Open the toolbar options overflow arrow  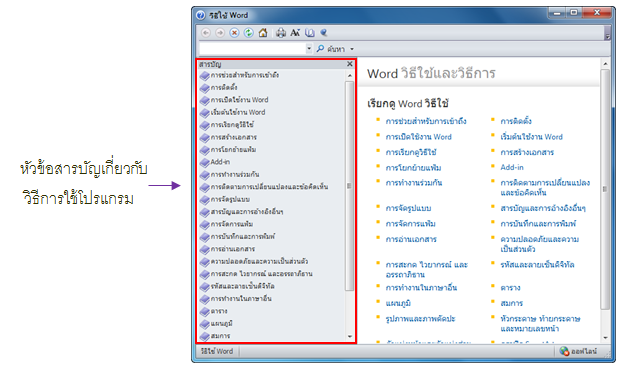(608, 36)
